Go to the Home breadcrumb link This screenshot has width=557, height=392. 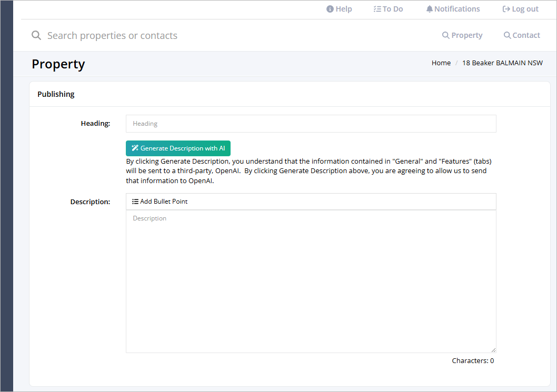tap(441, 63)
